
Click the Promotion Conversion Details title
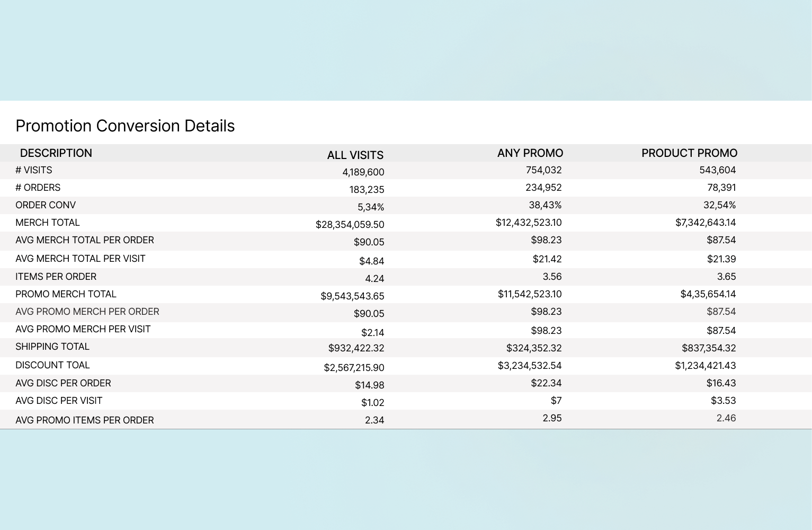coord(125,126)
